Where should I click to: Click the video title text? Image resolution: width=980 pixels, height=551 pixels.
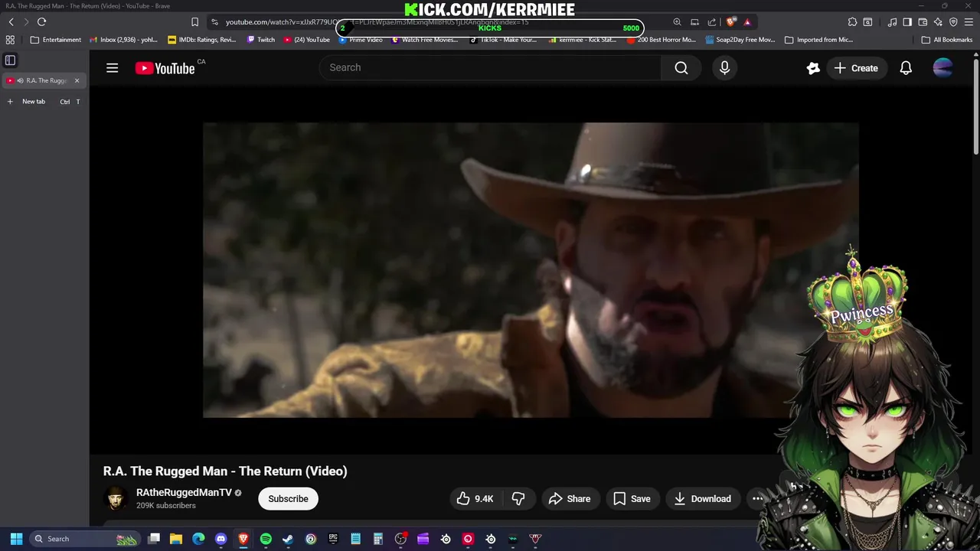point(225,471)
